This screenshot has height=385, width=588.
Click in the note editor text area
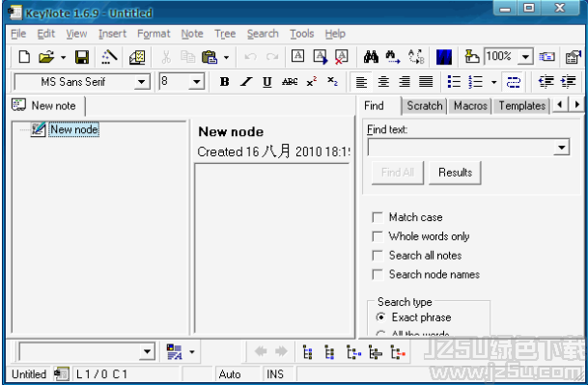(272, 249)
